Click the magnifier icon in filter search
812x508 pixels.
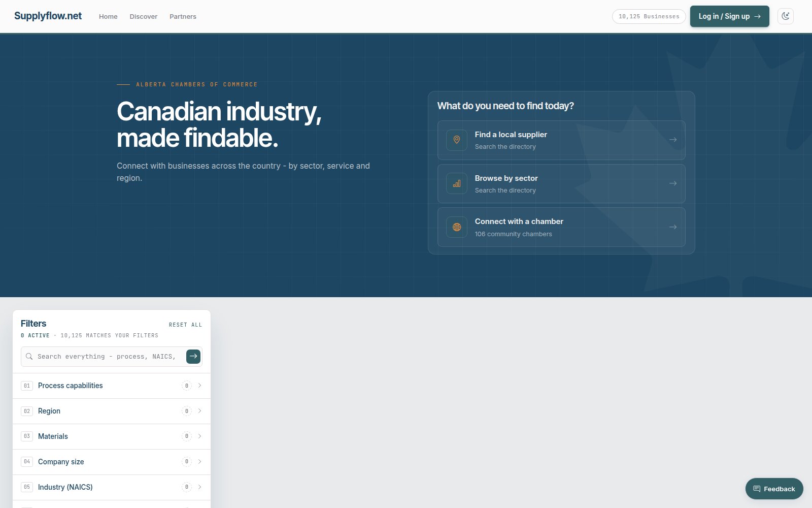pyautogui.click(x=29, y=357)
